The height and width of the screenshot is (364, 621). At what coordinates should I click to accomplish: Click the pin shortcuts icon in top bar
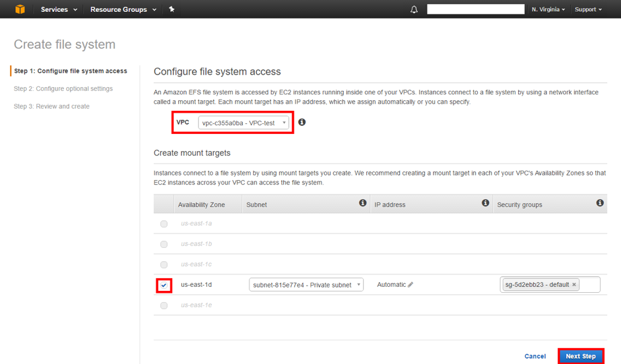[x=172, y=9]
